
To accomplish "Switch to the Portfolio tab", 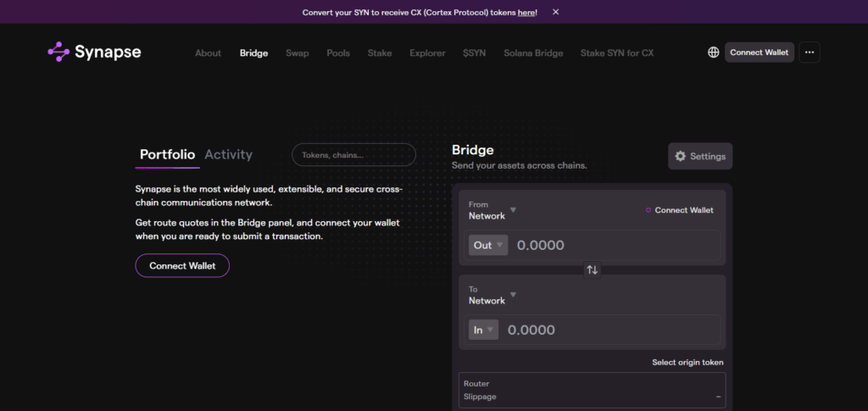I will coord(167,155).
